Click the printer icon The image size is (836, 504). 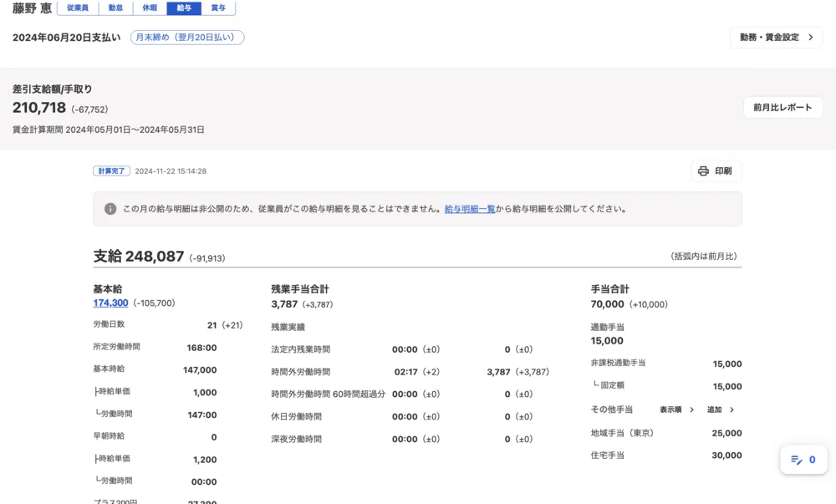[x=703, y=171]
